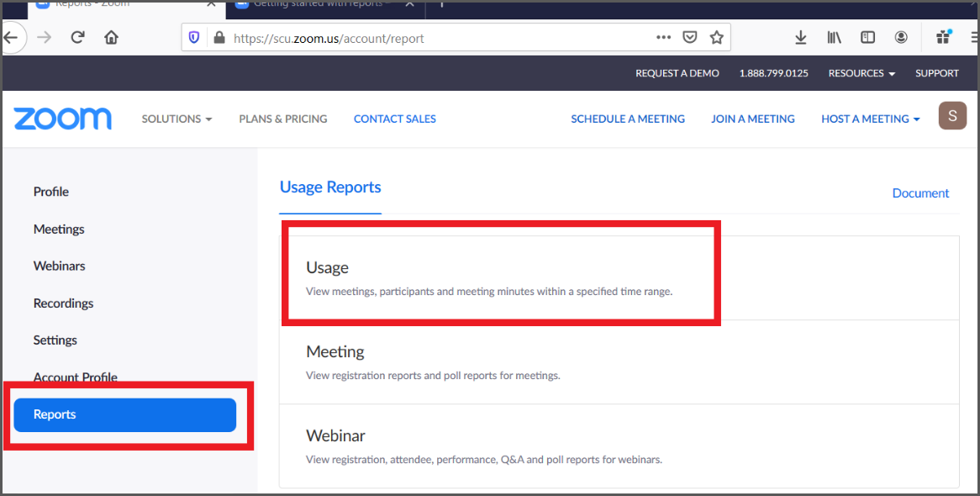This screenshot has width=980, height=496.
Task: Open the 'S' profile avatar menu
Action: click(952, 115)
